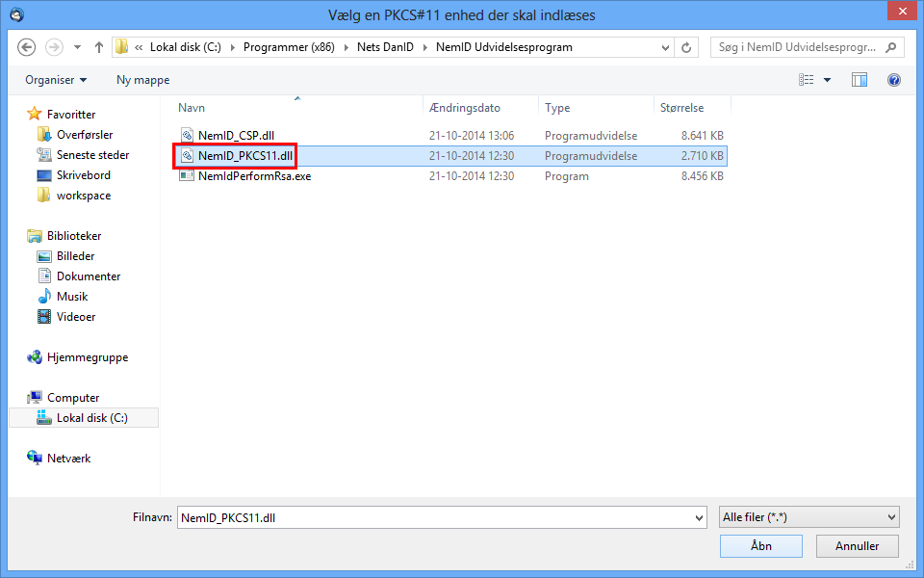Open Skrivebord in the sidebar

click(x=83, y=175)
